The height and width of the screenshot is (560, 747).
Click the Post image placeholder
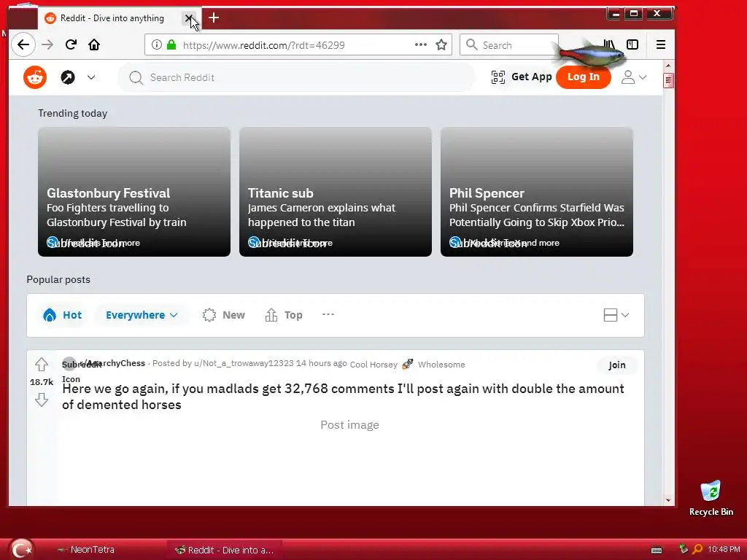pyautogui.click(x=349, y=425)
